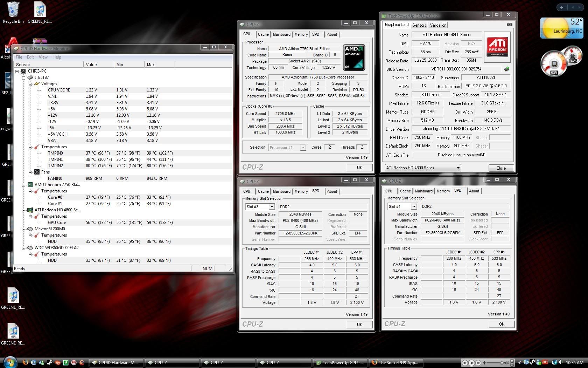This screenshot has width=588, height=368.
Task: Switch to Sensors tab in GPU-Z
Action: 419,25
